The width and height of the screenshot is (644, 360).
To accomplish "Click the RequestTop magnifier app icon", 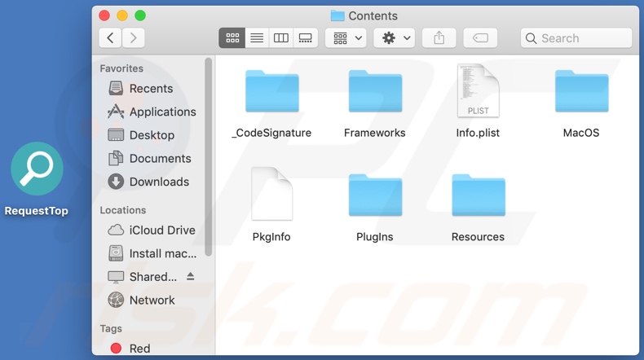I will [37, 169].
